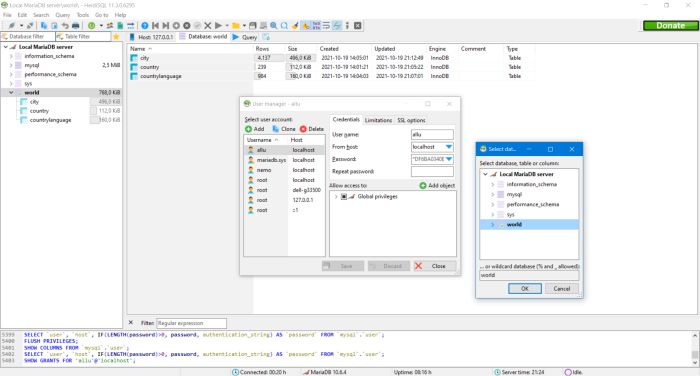
Task: Expand performance_schema in Select database dialog
Action: click(492, 205)
